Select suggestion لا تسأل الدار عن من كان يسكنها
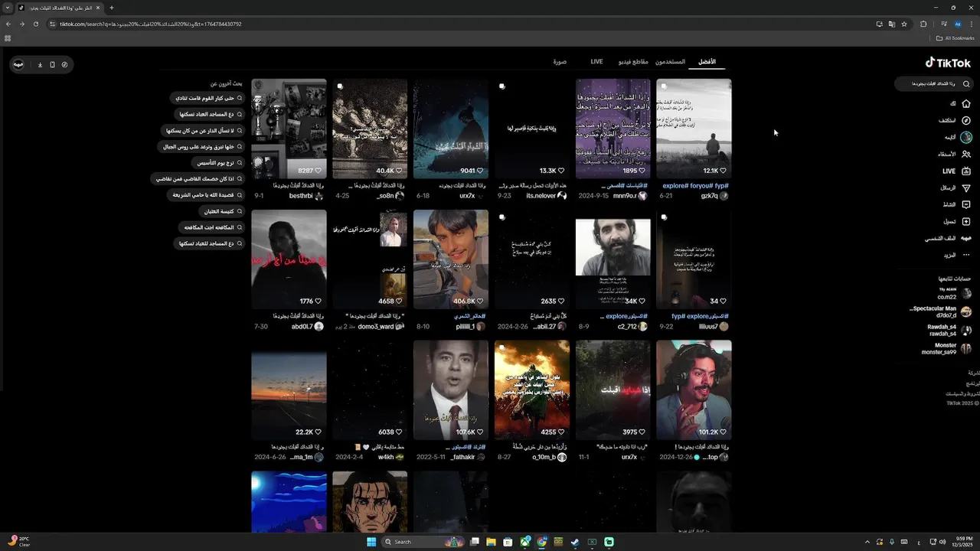Screen dimensions: 980x551 [204, 130]
